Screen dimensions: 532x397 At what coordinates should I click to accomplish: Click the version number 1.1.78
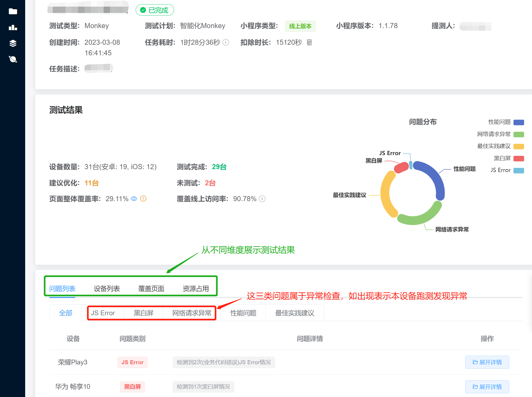pos(388,26)
